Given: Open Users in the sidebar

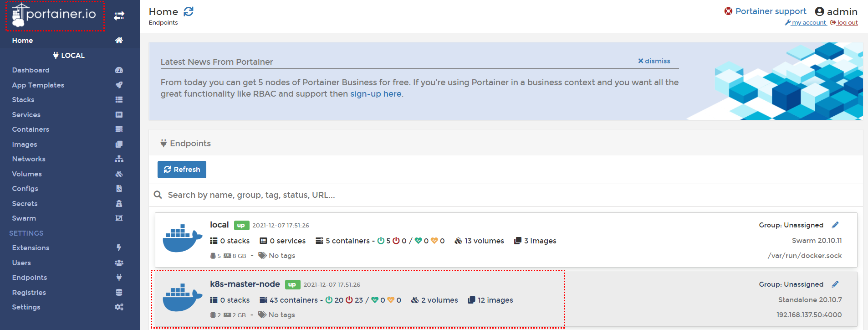Looking at the screenshot, I should tap(21, 263).
